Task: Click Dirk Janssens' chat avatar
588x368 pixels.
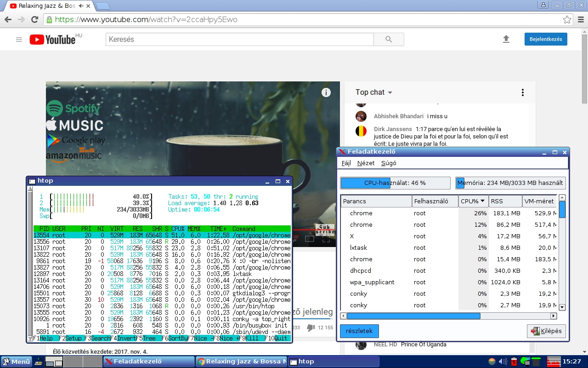Action: point(361,131)
